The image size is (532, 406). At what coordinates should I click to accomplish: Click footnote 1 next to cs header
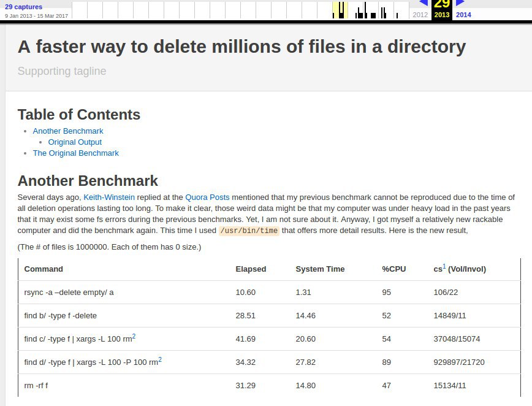click(x=444, y=266)
